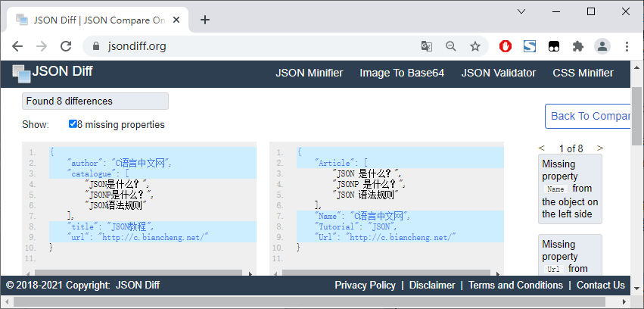
Task: Click the "Article" line in right pane
Action: pyautogui.click(x=400, y=163)
